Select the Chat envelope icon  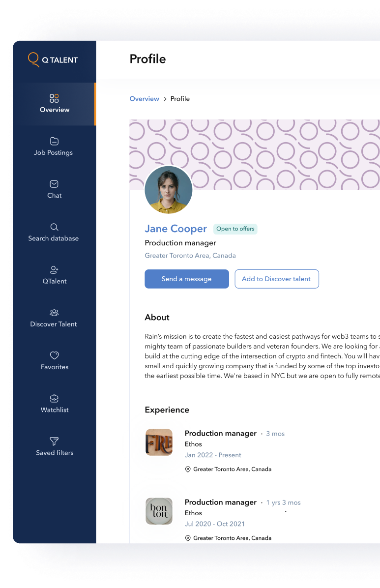click(54, 184)
